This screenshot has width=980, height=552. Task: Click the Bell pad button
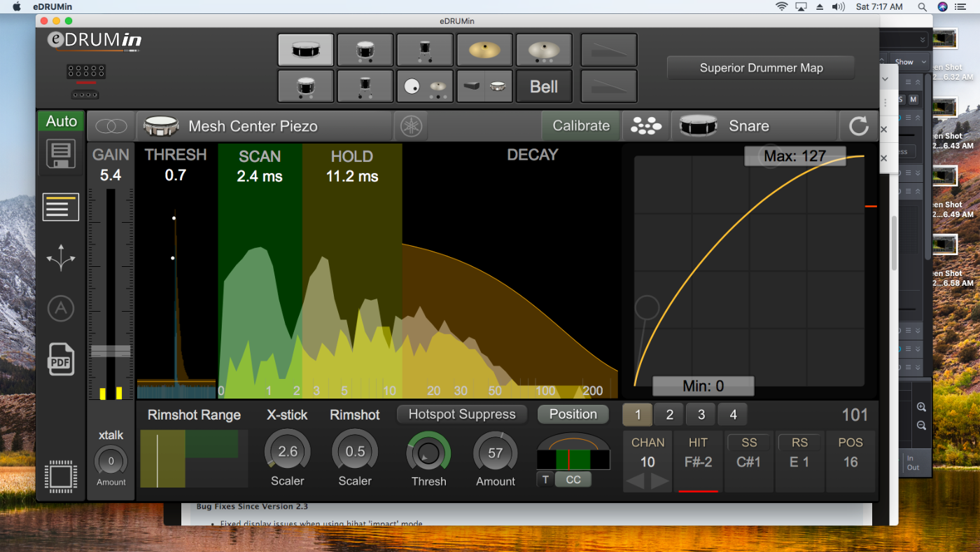544,86
